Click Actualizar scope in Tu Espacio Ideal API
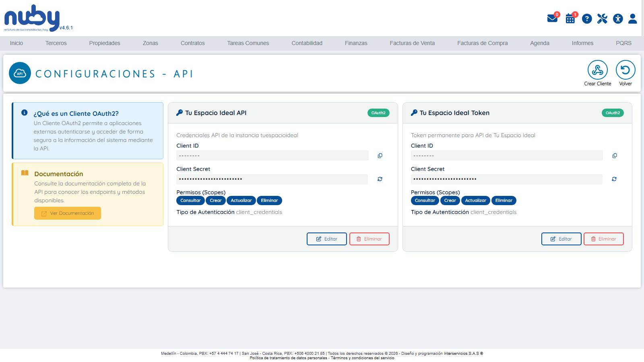Viewport: 644px width, 362px height. pyautogui.click(x=241, y=200)
